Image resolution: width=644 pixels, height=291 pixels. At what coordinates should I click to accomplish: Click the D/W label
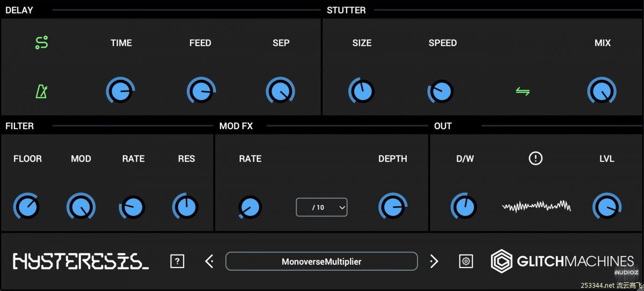point(465,159)
